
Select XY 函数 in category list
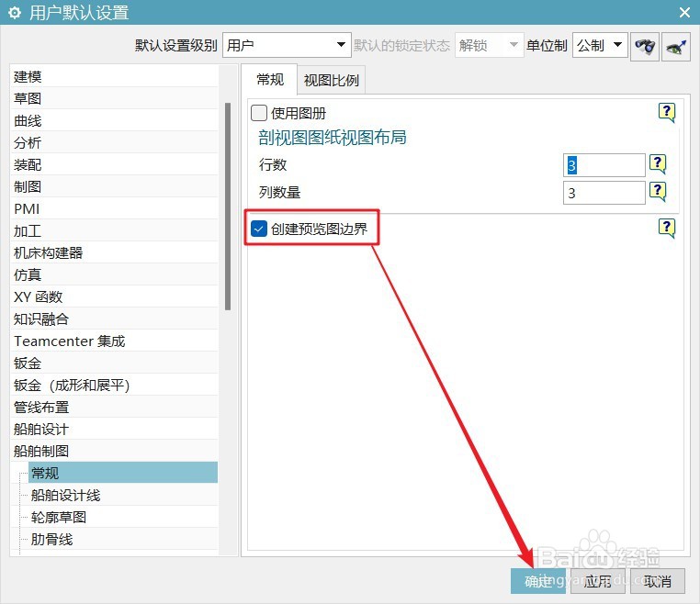[114, 296]
